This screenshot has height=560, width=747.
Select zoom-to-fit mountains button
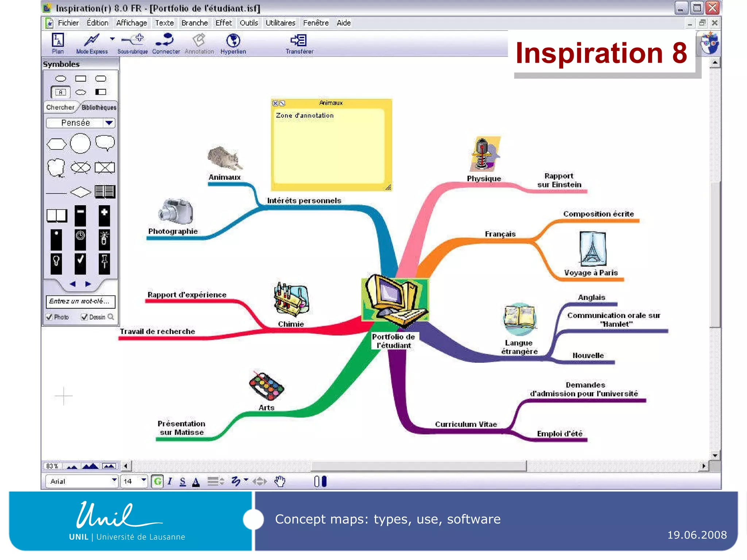(109, 466)
